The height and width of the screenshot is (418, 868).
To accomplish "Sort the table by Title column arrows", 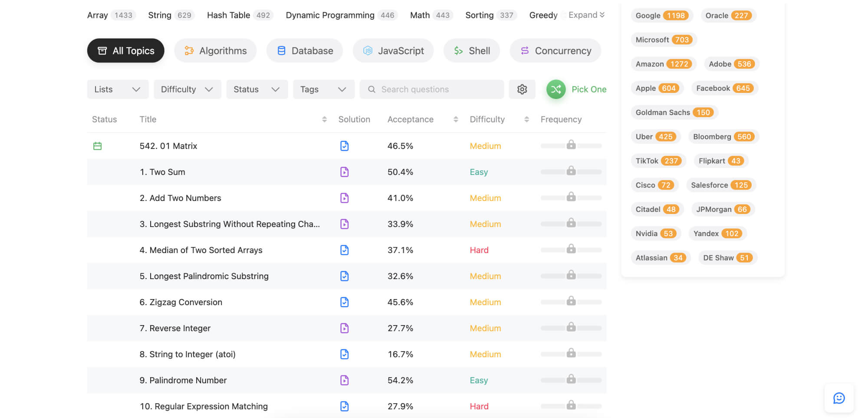I will tap(324, 119).
